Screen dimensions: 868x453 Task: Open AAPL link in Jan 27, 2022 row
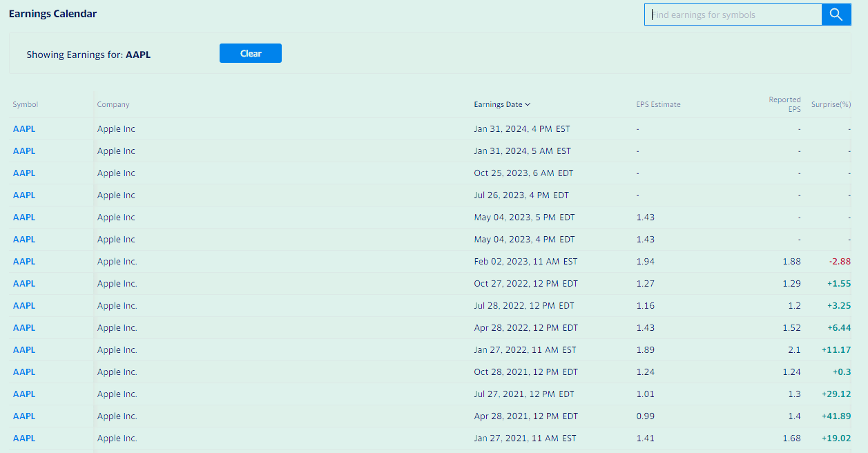24,350
